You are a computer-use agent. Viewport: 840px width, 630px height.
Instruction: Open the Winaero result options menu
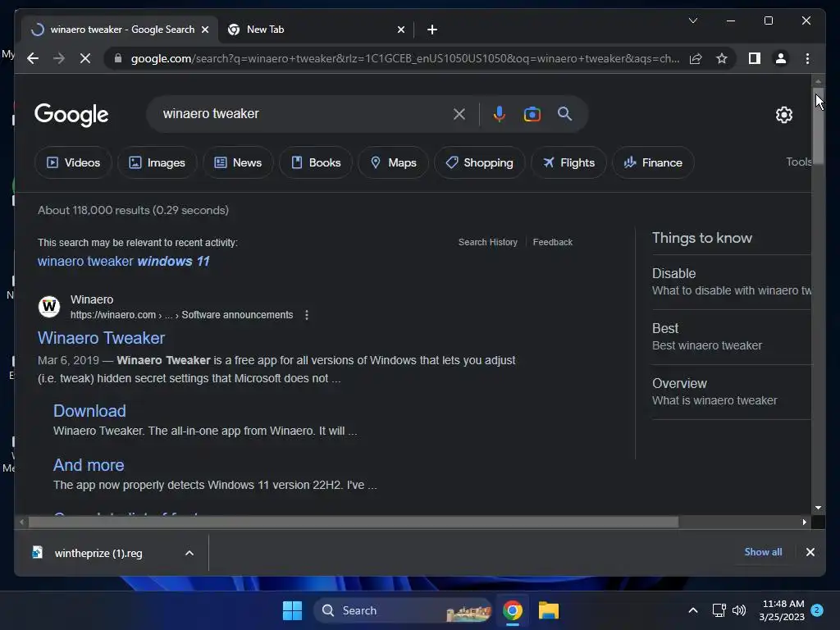(307, 315)
